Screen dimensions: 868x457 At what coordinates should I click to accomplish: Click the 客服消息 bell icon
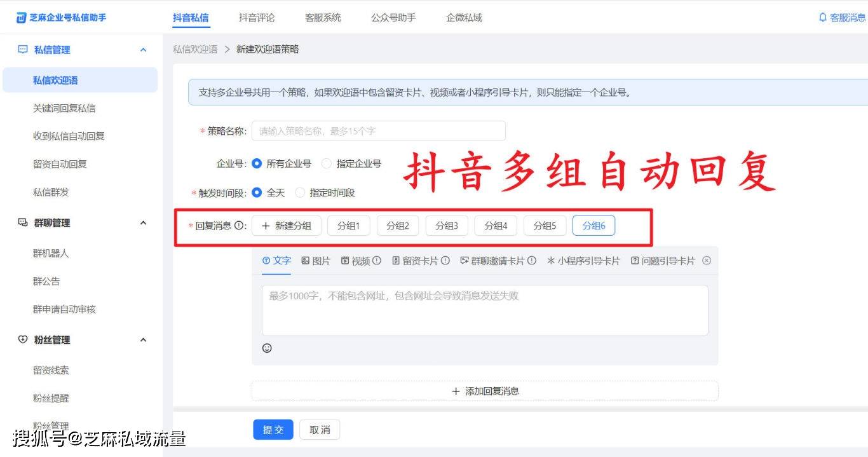[x=823, y=18]
